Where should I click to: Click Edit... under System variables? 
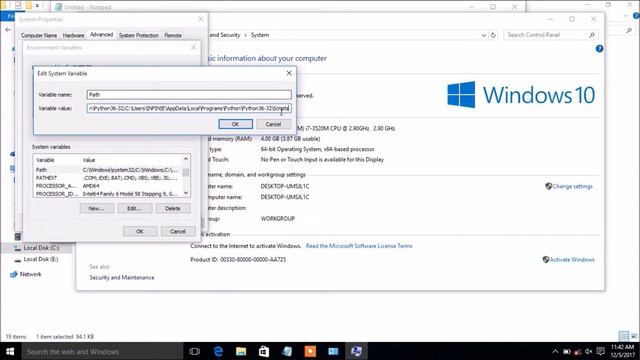[x=135, y=208]
